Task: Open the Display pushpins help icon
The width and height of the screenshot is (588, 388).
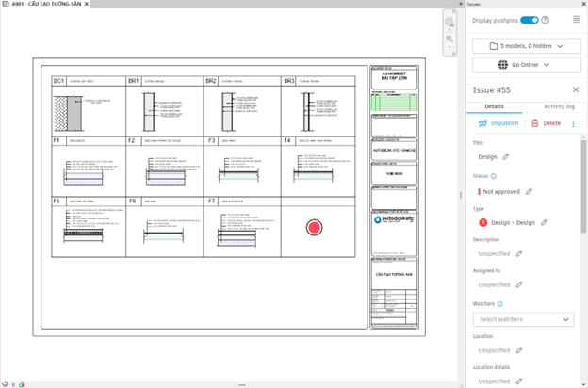Action: coord(546,20)
